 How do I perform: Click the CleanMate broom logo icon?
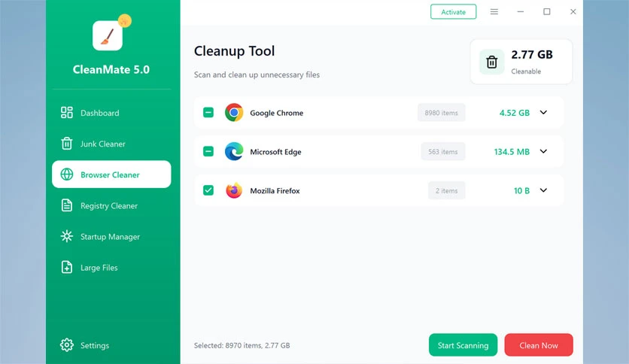(108, 35)
